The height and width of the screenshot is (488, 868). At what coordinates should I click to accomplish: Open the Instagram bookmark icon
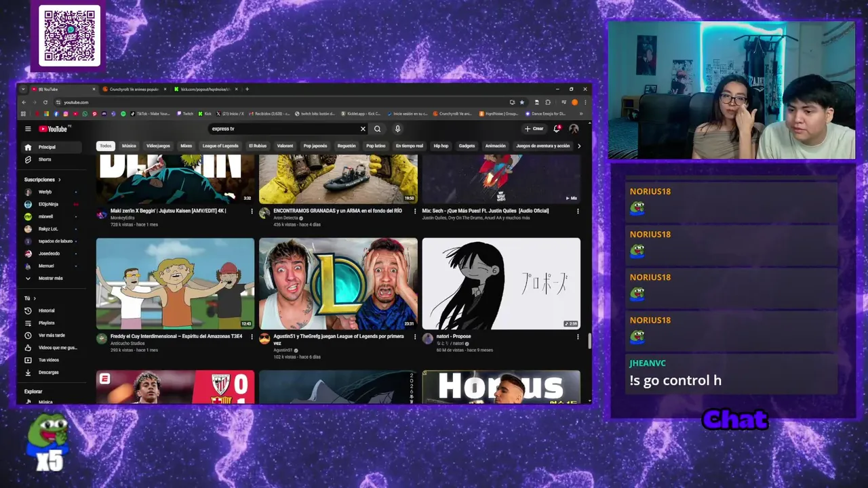(66, 114)
